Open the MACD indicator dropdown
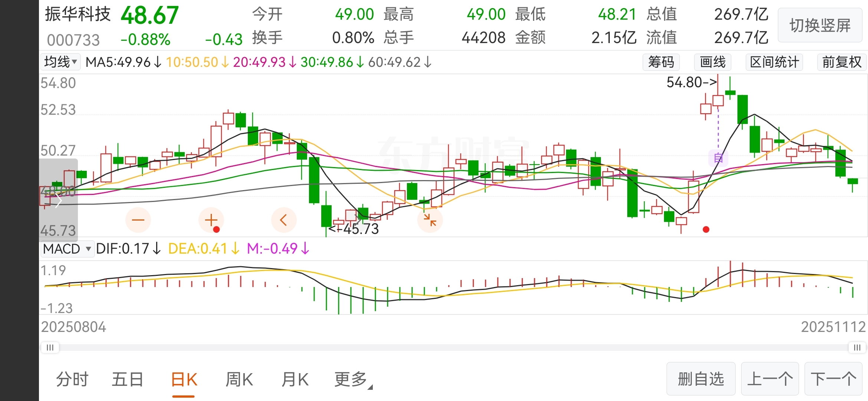868x401 pixels. pos(67,249)
